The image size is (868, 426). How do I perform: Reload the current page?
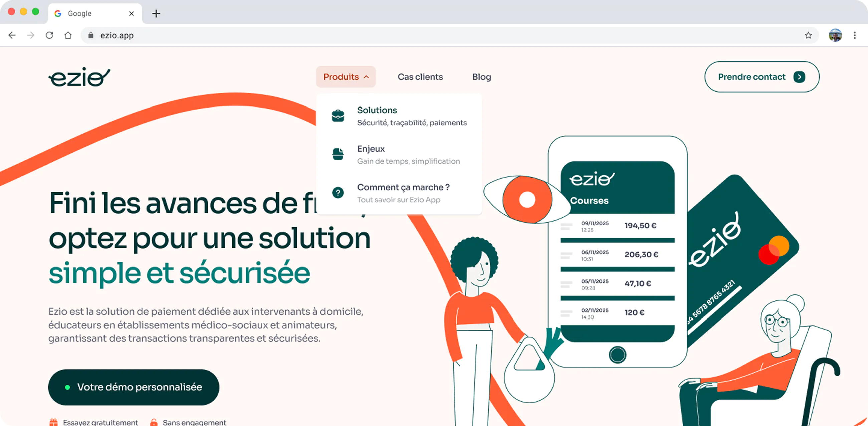[x=49, y=35]
